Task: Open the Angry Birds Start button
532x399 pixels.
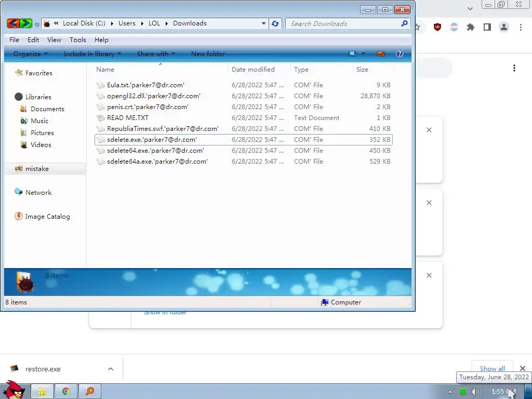Action: (14, 390)
